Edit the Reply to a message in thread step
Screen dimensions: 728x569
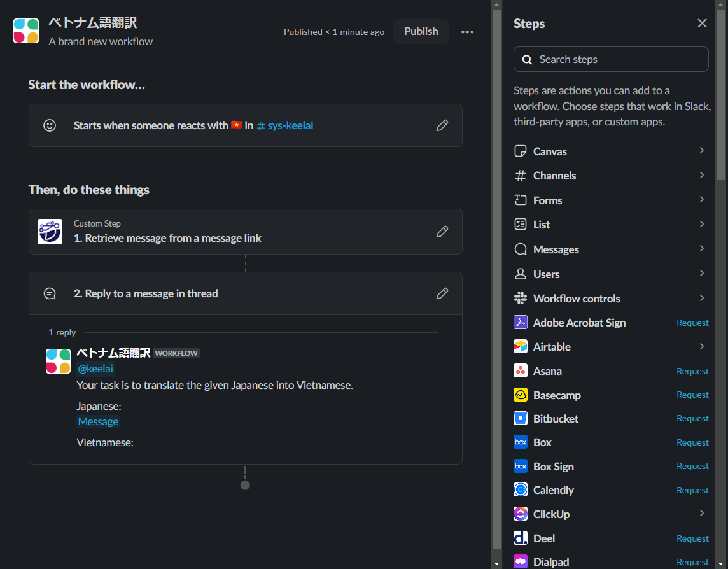pyautogui.click(x=442, y=293)
